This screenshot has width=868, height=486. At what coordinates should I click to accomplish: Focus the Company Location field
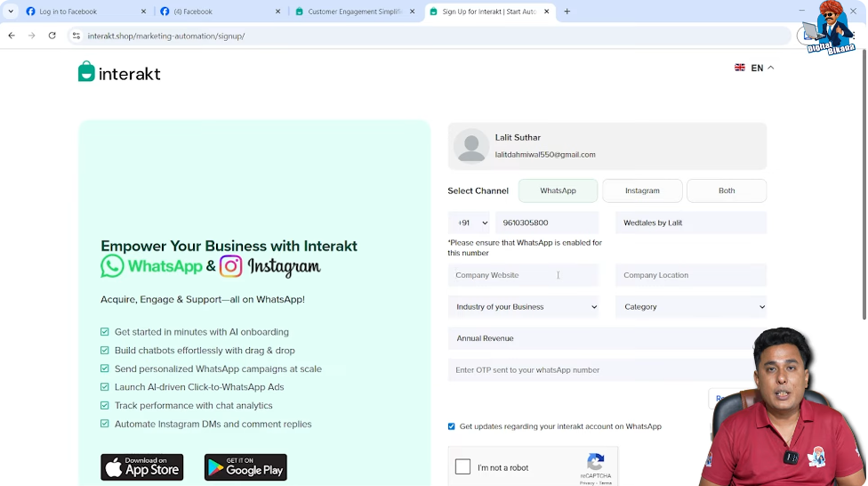tap(691, 275)
